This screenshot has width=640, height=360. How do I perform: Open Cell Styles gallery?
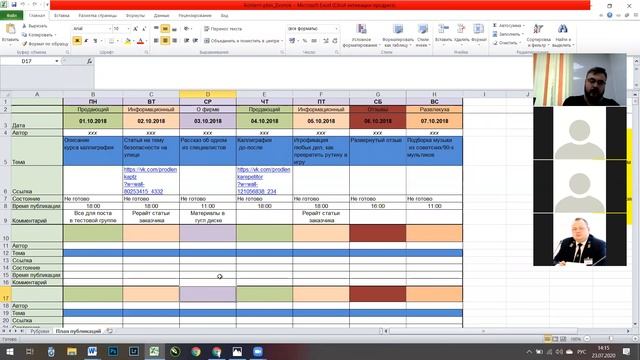tap(423, 35)
